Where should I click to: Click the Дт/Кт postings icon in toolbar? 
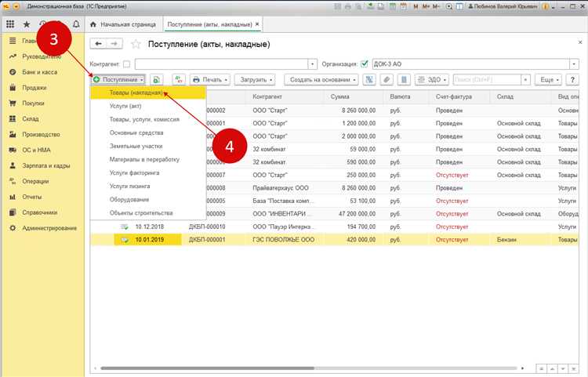click(x=178, y=80)
